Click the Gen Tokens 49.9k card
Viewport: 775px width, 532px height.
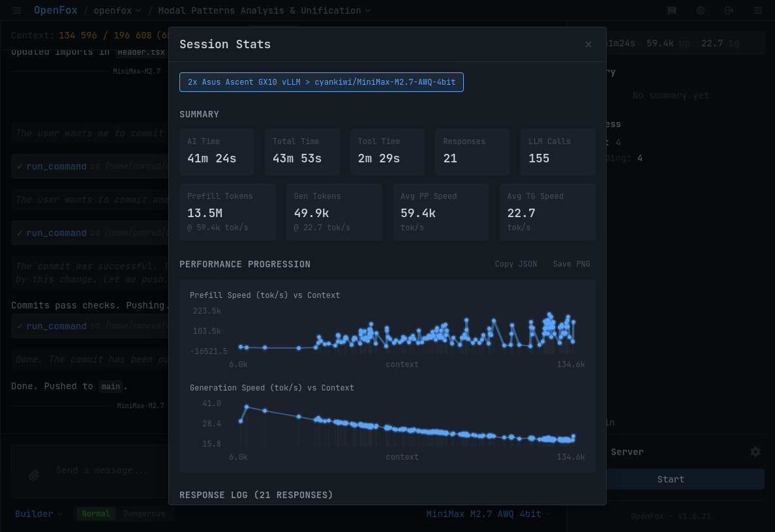tap(334, 211)
